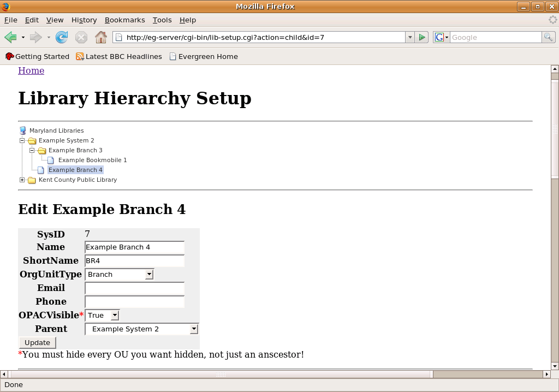Viewport: 559px width, 392px height.
Task: Click the Reload page icon
Action: click(62, 37)
